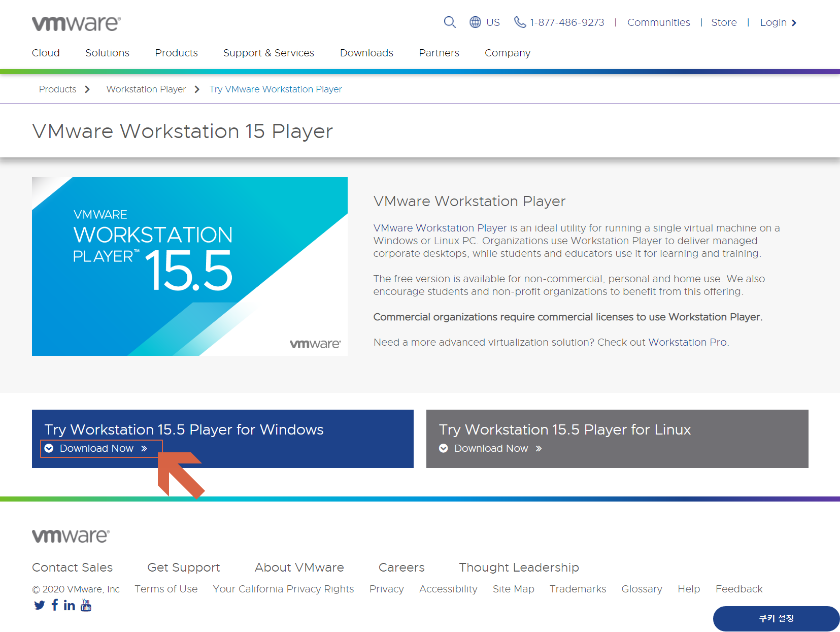Open the Company menu
Viewport: 840px width, 632px height.
508,53
